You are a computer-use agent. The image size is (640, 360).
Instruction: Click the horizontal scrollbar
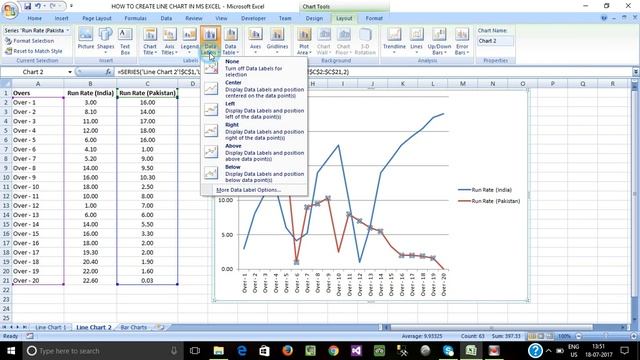[x=491, y=327]
